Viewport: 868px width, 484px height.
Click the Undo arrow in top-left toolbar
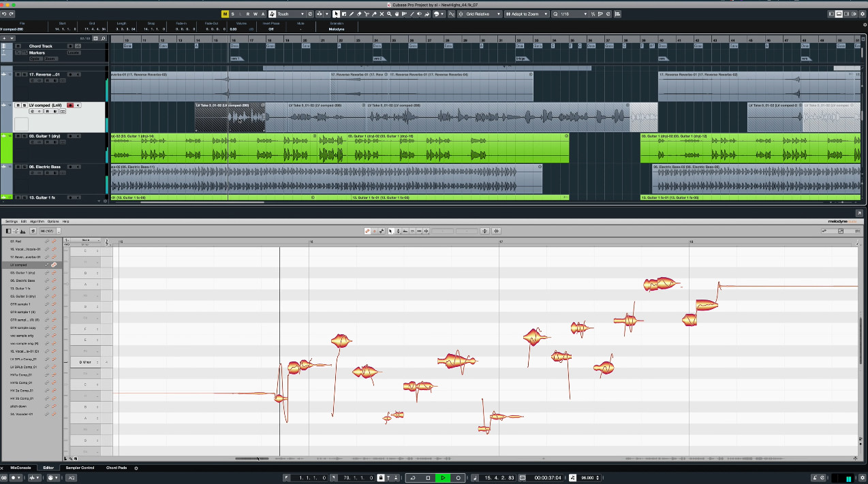pos(4,14)
